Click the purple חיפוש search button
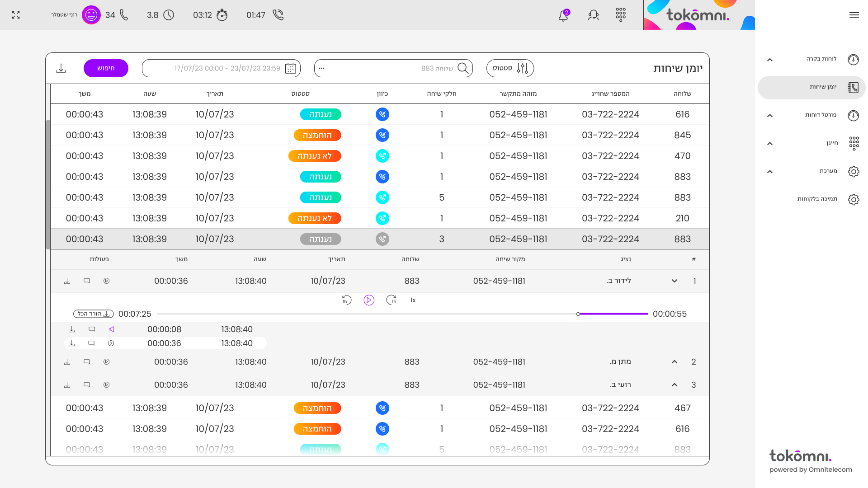The image size is (868, 488). (106, 68)
